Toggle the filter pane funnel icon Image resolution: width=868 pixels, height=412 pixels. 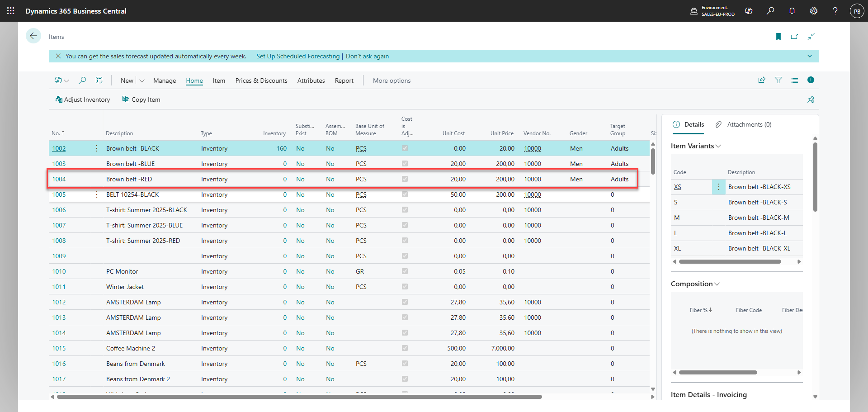[x=778, y=80]
